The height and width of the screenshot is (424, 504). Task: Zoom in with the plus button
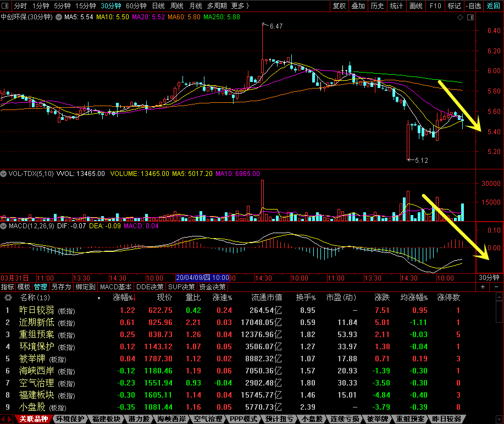(x=483, y=287)
